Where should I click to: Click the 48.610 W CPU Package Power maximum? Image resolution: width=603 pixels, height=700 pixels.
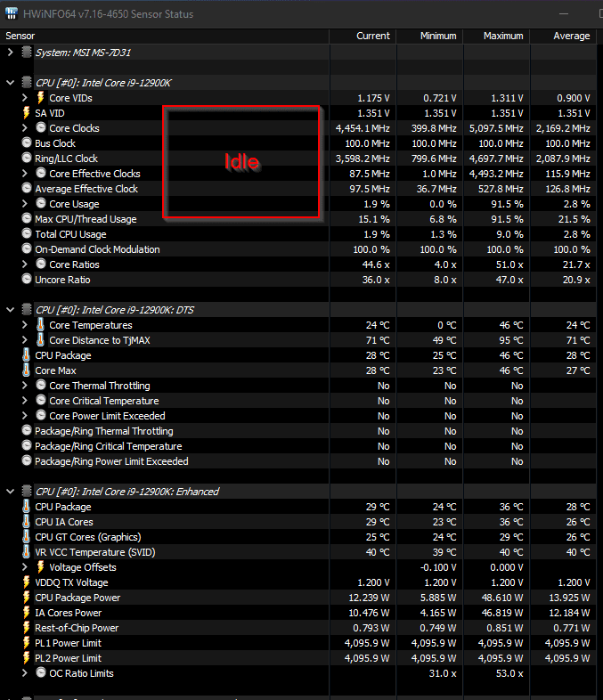click(502, 598)
